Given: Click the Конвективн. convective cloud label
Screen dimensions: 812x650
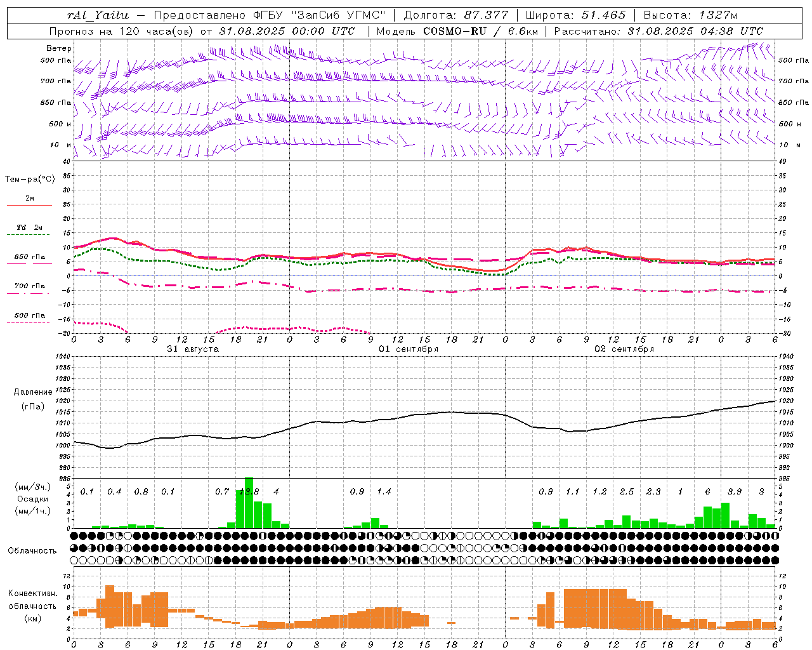Looking at the screenshot, I should [32, 594].
